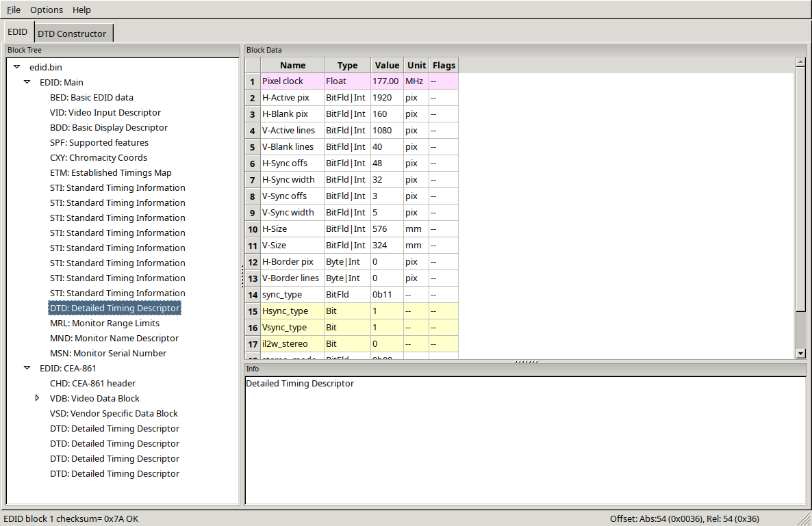Select MRL: Monitor Range Limits

105,323
